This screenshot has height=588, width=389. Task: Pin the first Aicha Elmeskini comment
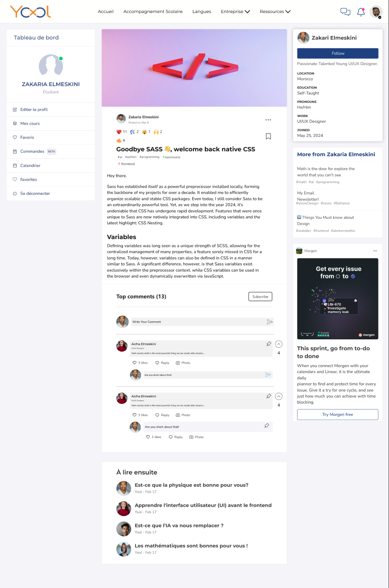click(269, 344)
